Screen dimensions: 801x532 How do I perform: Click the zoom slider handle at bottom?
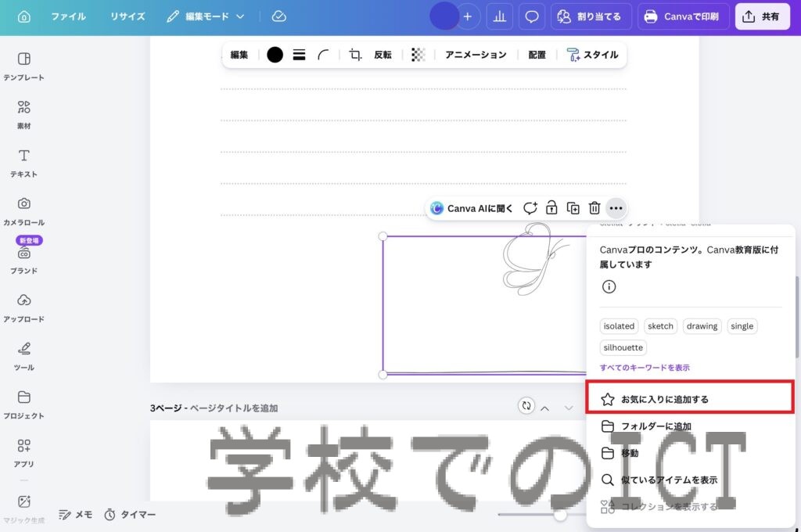(x=560, y=515)
